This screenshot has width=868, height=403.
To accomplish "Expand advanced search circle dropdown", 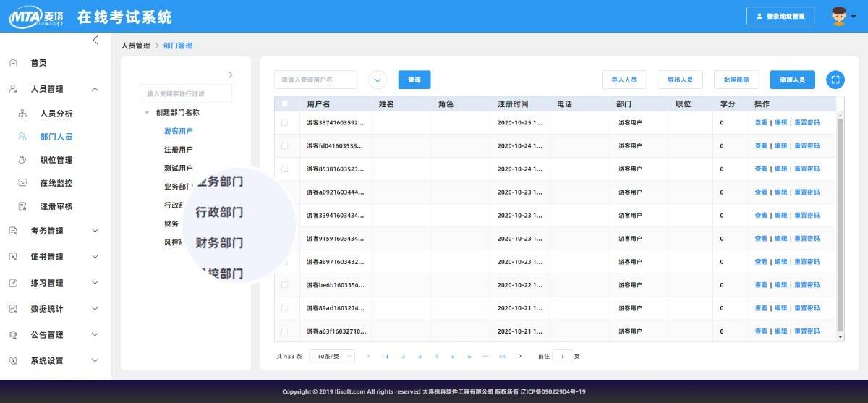I will [x=378, y=80].
